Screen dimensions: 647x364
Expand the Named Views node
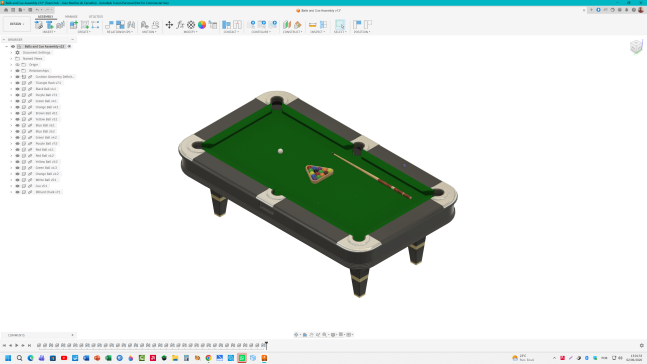[x=11, y=59]
